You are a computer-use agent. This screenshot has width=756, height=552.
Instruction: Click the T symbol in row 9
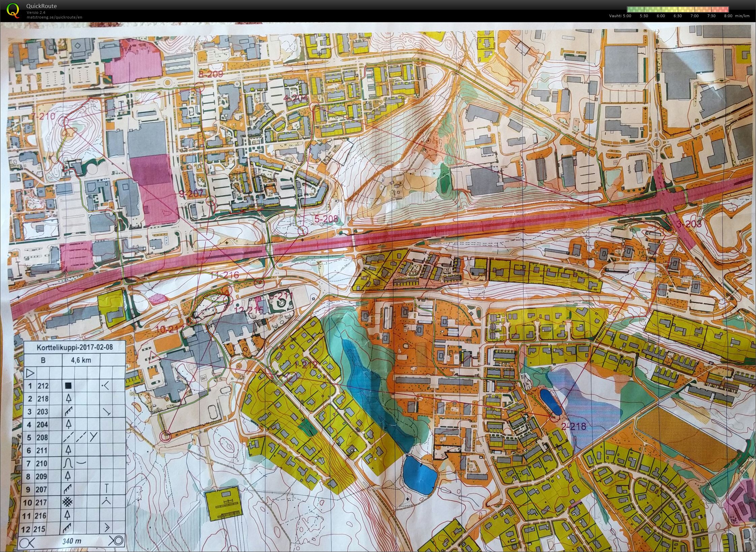tap(107, 489)
